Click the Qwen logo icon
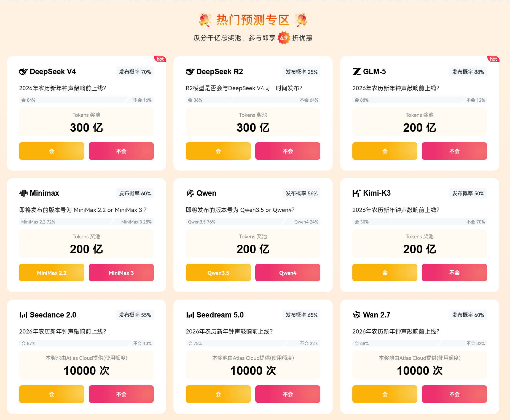Viewport: 510px width, 420px height. [190, 193]
